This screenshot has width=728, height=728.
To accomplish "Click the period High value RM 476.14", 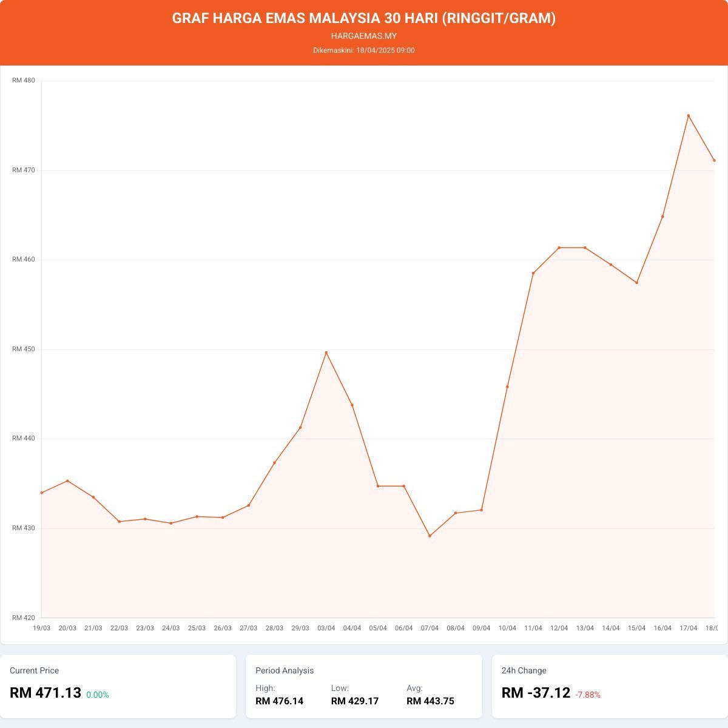I will [x=279, y=701].
